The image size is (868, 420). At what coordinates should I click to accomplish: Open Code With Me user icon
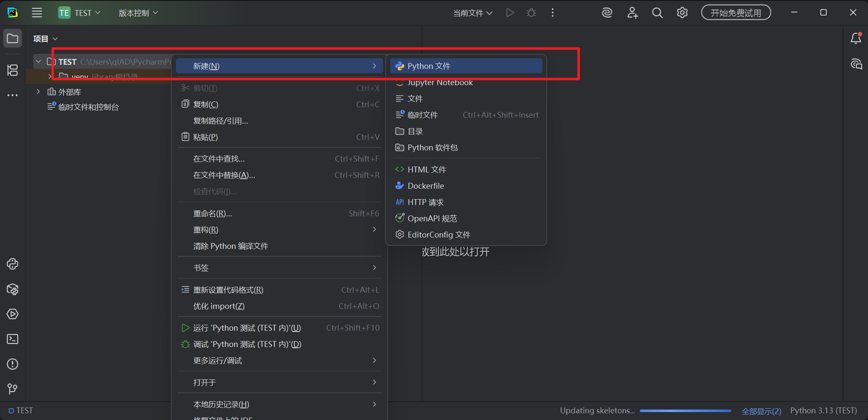[632, 13]
